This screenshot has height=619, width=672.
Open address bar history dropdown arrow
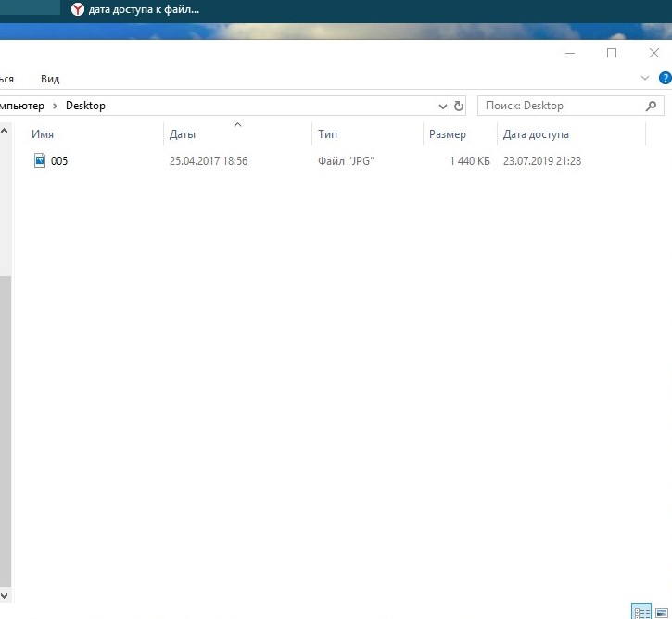tap(441, 106)
